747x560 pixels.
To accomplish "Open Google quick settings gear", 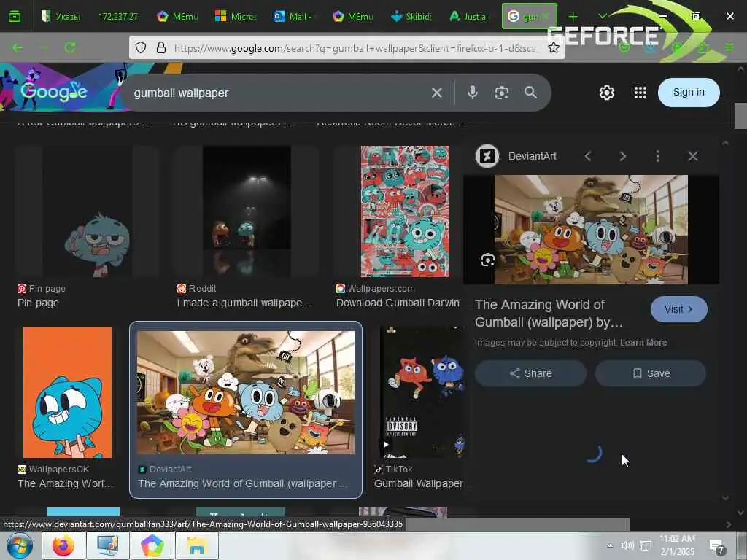I will 606,93.
